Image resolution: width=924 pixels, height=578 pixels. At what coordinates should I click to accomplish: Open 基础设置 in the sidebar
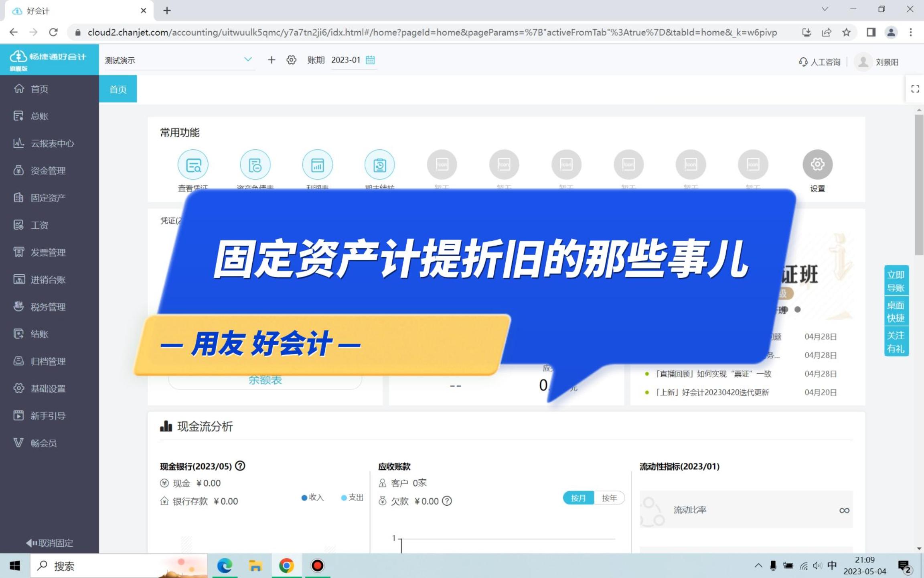tap(49, 389)
